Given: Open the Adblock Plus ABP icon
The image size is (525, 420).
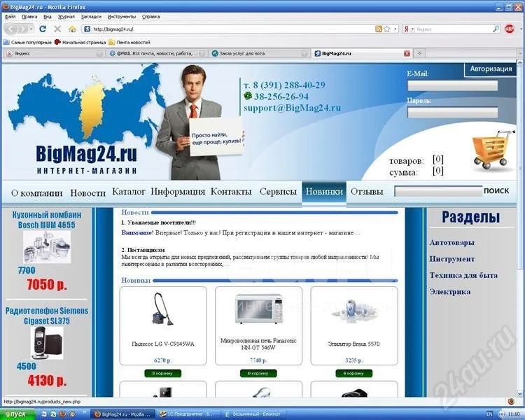Looking at the screenshot, I should 510,29.
